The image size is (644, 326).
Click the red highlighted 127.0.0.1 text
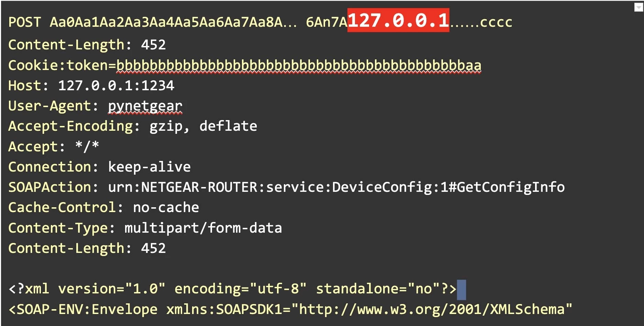pyautogui.click(x=398, y=20)
